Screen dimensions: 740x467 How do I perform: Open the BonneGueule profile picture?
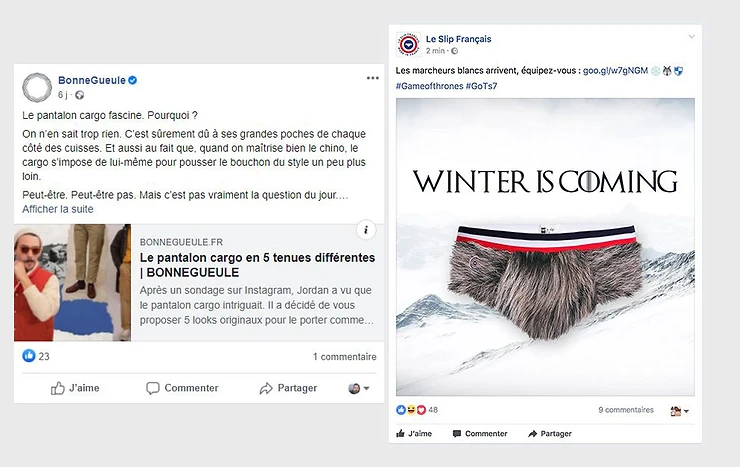37,88
